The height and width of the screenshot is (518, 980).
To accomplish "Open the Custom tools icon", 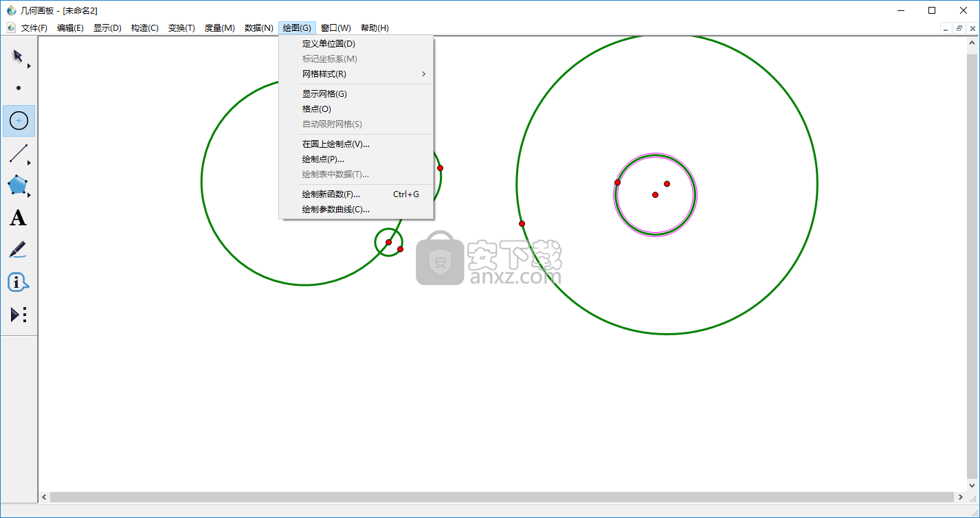I will click(x=19, y=315).
